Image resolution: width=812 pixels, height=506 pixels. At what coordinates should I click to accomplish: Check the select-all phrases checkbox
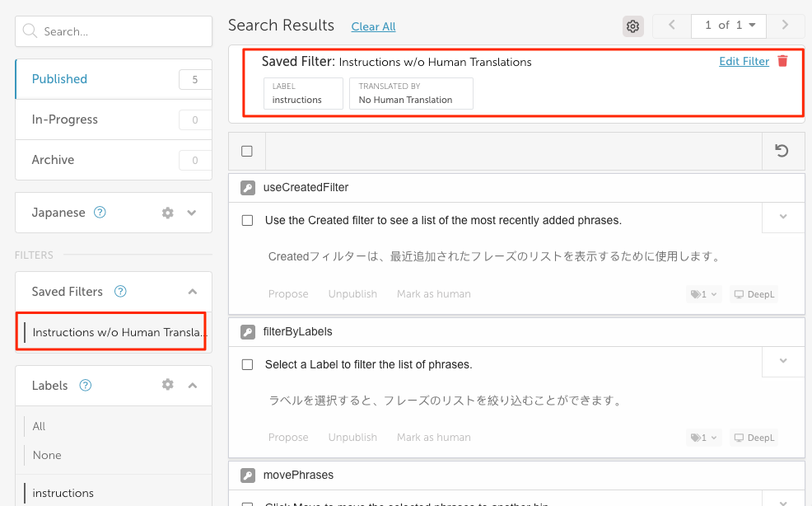tap(247, 151)
